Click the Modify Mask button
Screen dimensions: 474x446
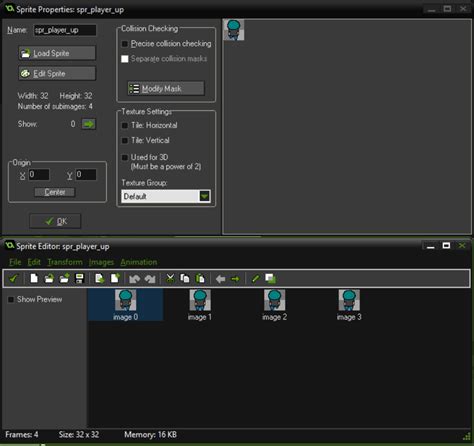pos(166,89)
